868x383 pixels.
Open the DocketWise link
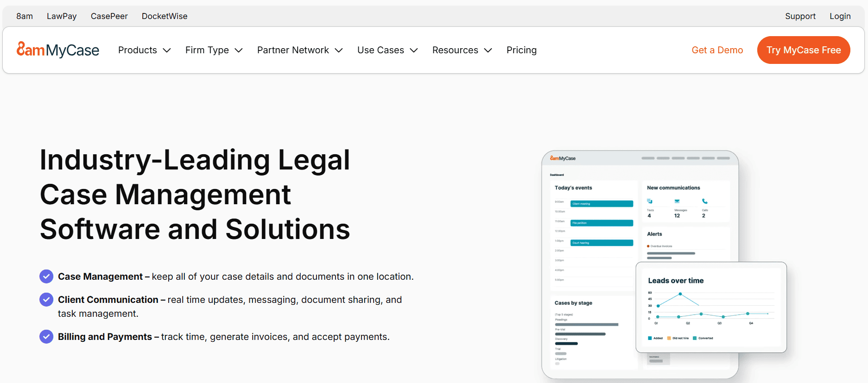[165, 16]
